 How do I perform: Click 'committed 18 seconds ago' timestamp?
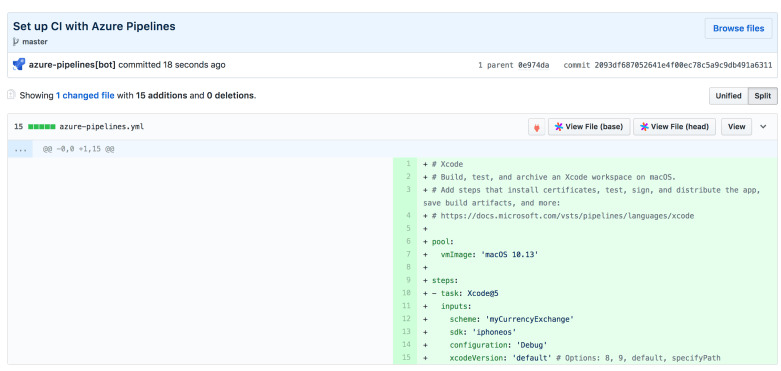coord(172,65)
